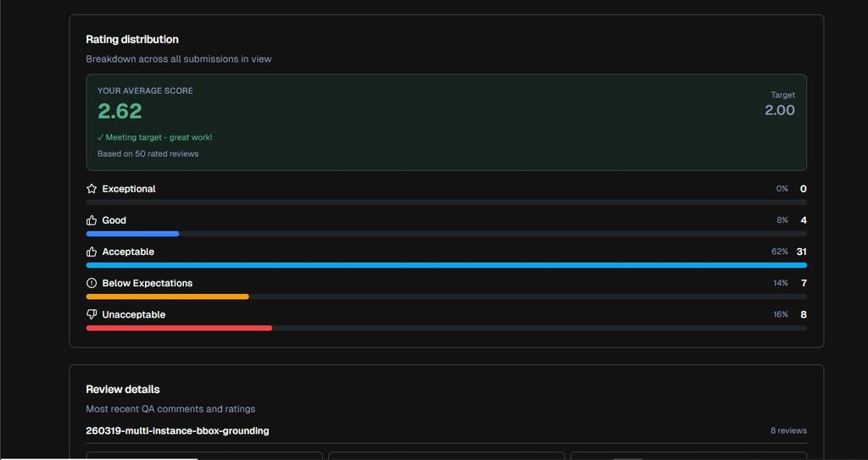868x460 pixels.
Task: Click the Below Expectations count 7
Action: (804, 283)
